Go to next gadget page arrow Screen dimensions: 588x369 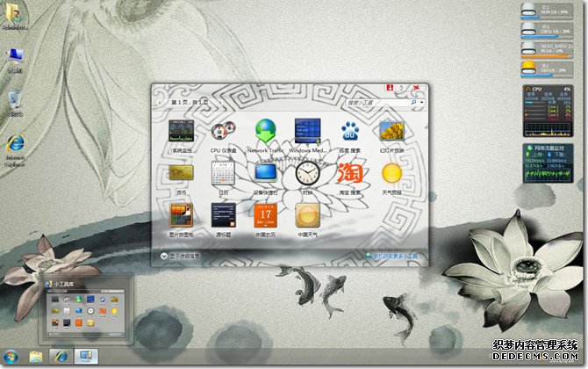(220, 102)
